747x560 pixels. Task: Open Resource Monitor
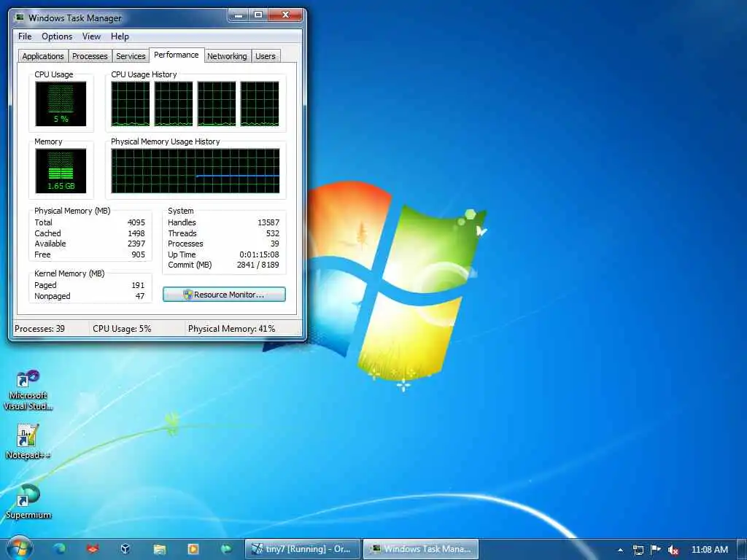[224, 295]
